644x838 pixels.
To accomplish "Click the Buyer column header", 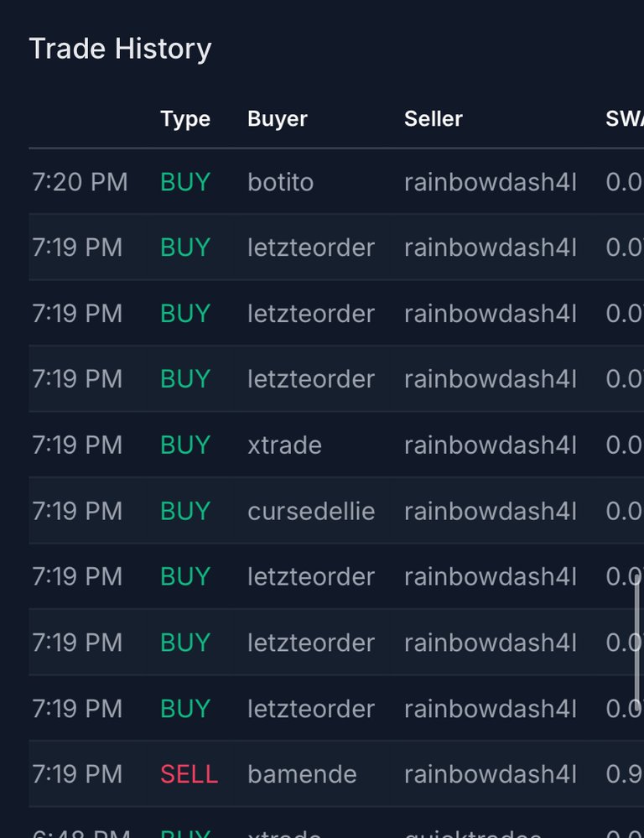I will point(278,119).
